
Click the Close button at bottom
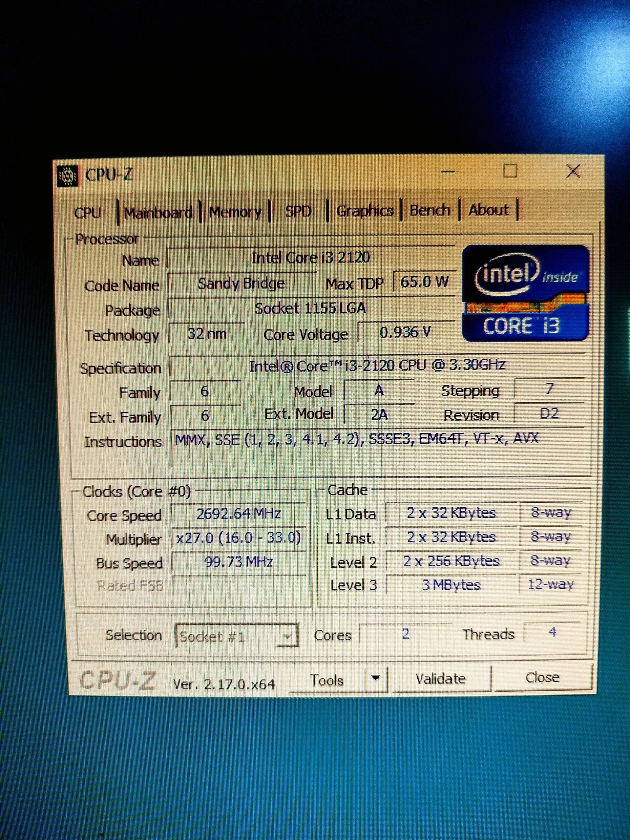542,678
